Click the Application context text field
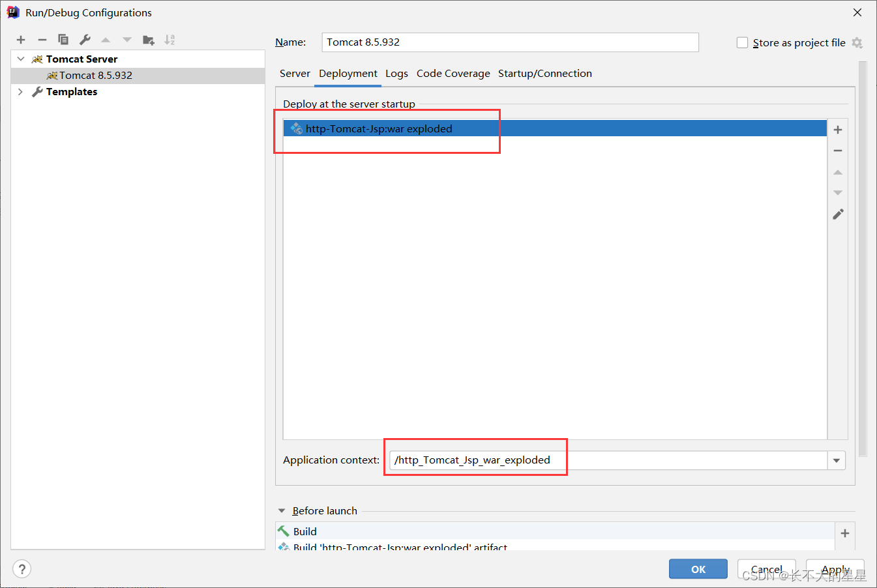The height and width of the screenshot is (588, 877). [608, 460]
